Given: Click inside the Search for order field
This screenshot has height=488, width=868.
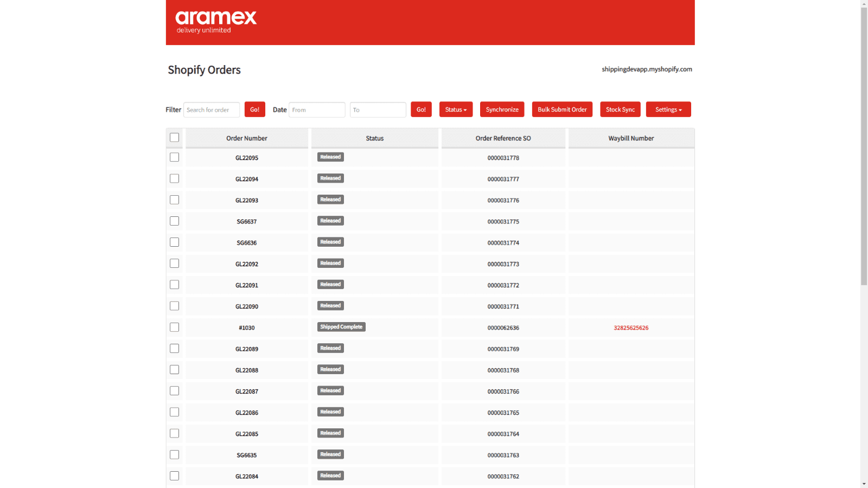Looking at the screenshot, I should coord(212,109).
